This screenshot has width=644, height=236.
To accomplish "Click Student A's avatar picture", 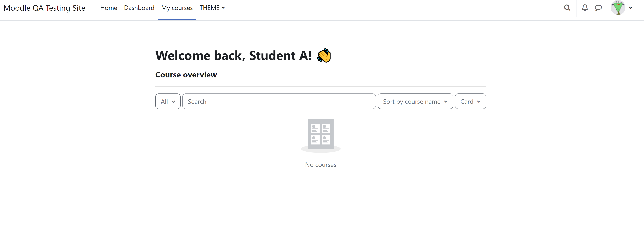I will click(618, 8).
